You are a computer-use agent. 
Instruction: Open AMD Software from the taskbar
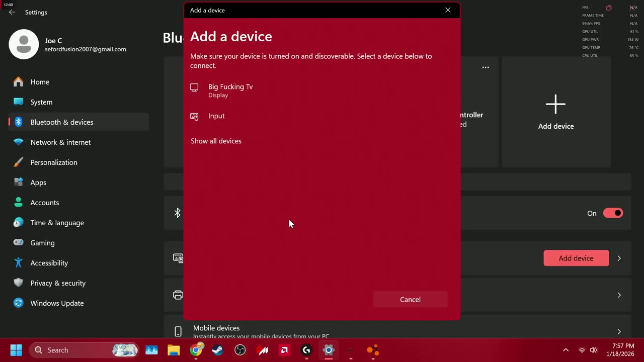click(x=284, y=350)
